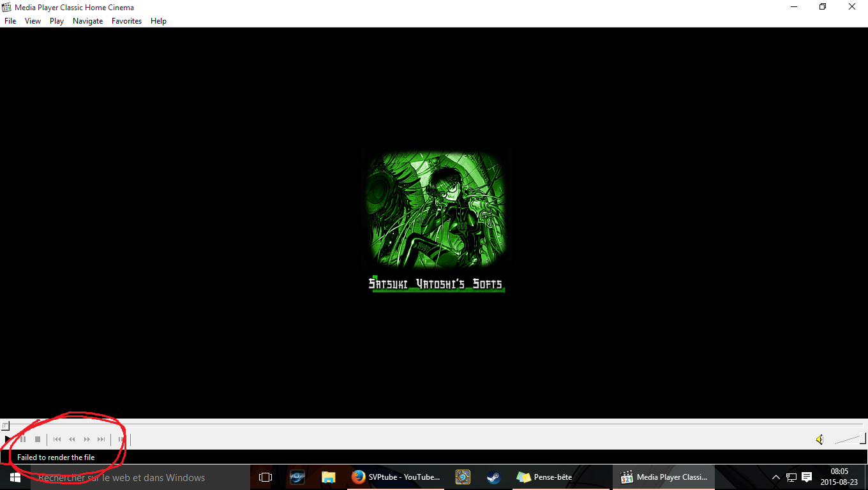Image resolution: width=868 pixels, height=490 pixels.
Task: Open the View menu
Action: click(33, 21)
